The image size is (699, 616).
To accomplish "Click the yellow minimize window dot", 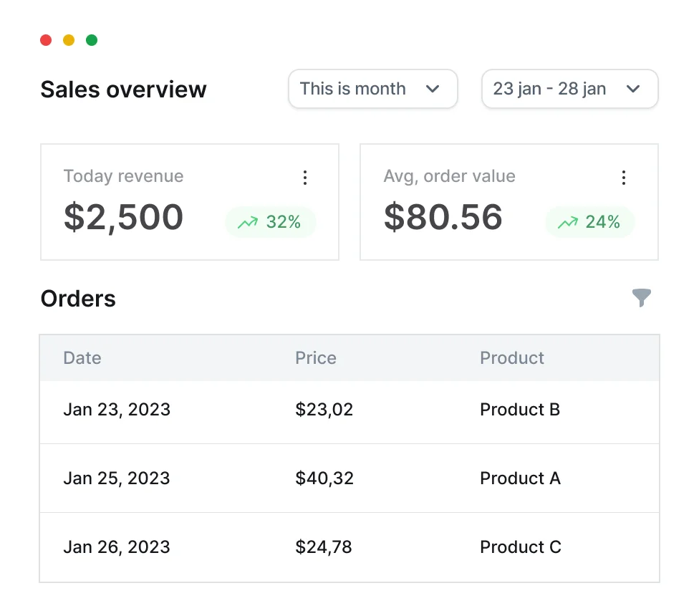I will pos(69,40).
